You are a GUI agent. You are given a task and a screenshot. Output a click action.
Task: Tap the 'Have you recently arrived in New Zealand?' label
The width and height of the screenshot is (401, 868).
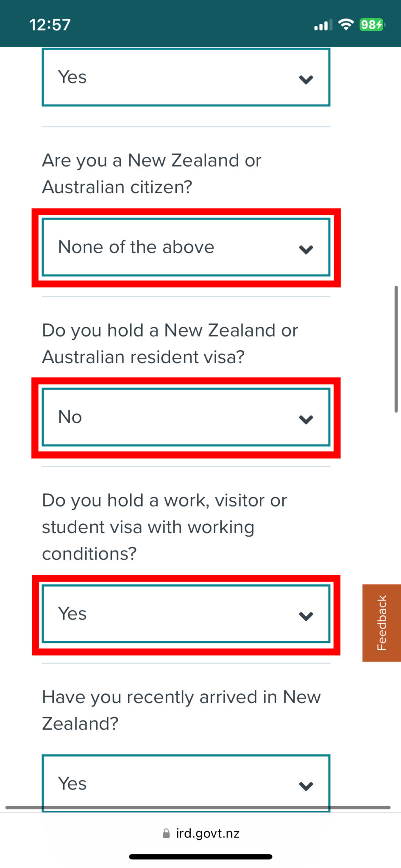click(181, 710)
